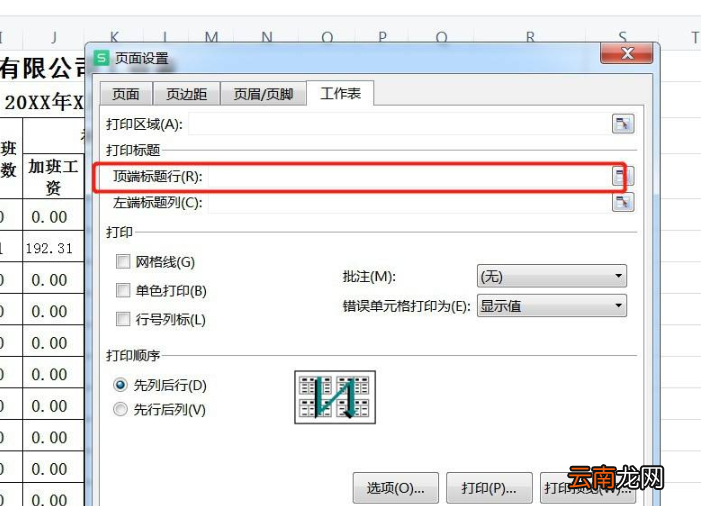Click the 打印(P)... button
Image resolution: width=701 pixels, height=506 pixels.
[489, 488]
